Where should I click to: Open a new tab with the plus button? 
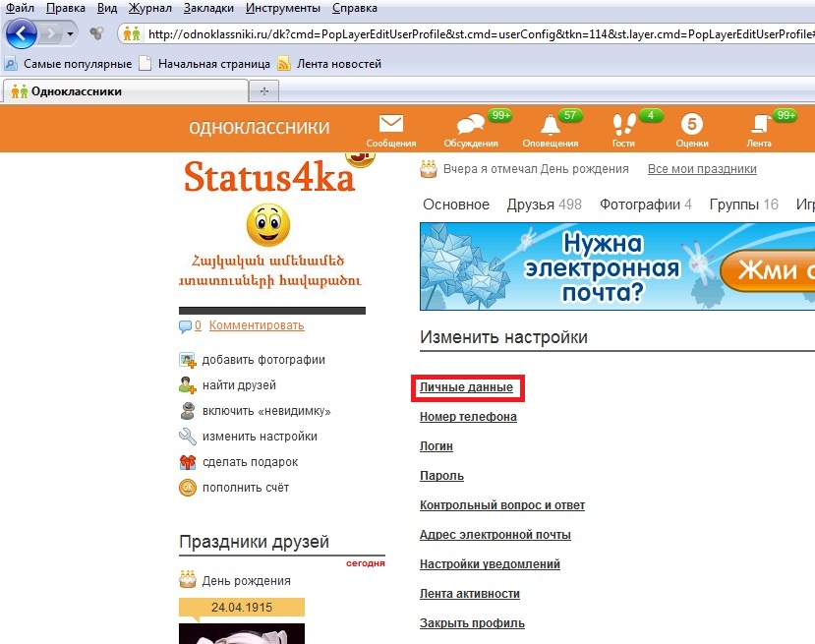point(264,91)
